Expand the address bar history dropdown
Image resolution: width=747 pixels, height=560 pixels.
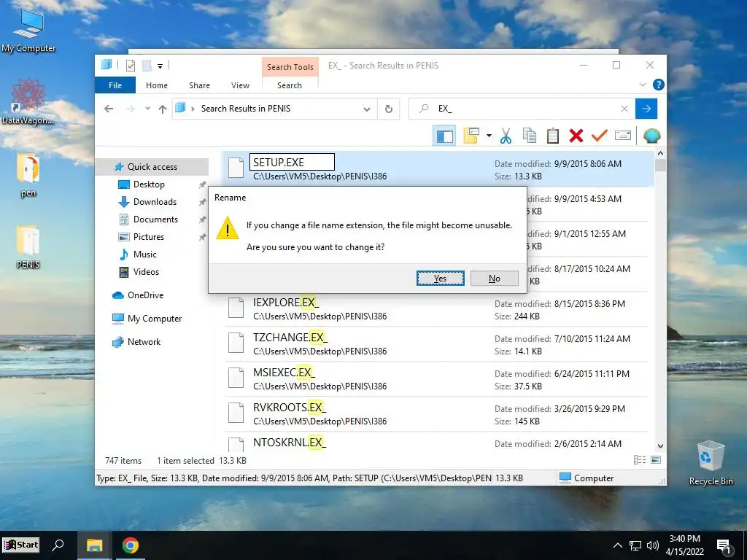pos(366,109)
